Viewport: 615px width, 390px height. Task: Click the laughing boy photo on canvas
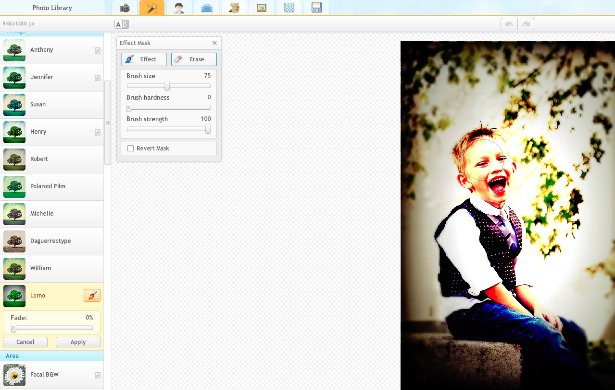tap(508, 215)
